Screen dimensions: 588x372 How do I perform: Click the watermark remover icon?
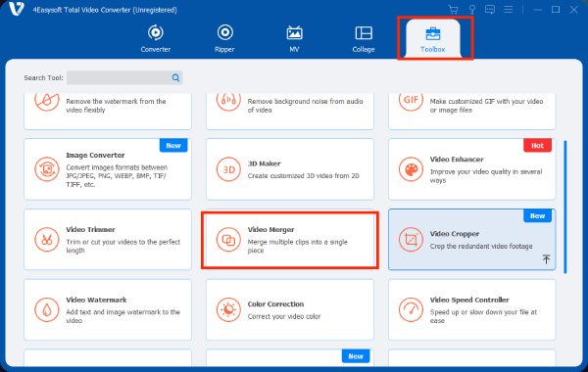pyautogui.click(x=47, y=101)
